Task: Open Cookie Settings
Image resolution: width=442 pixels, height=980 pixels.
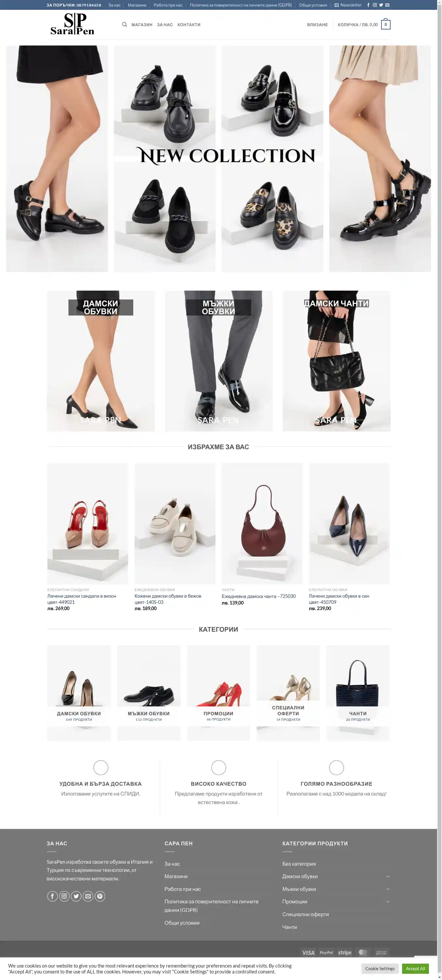Action: tap(380, 968)
